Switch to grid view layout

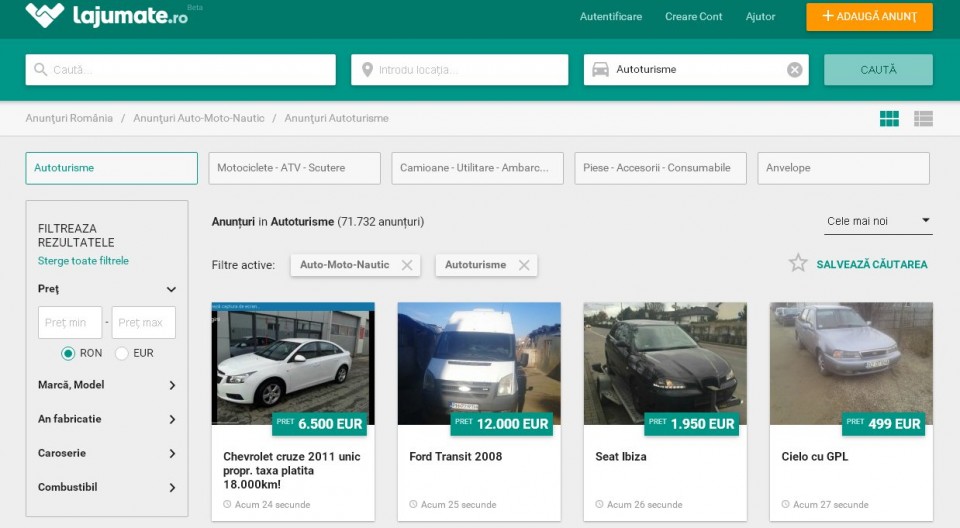click(889, 119)
